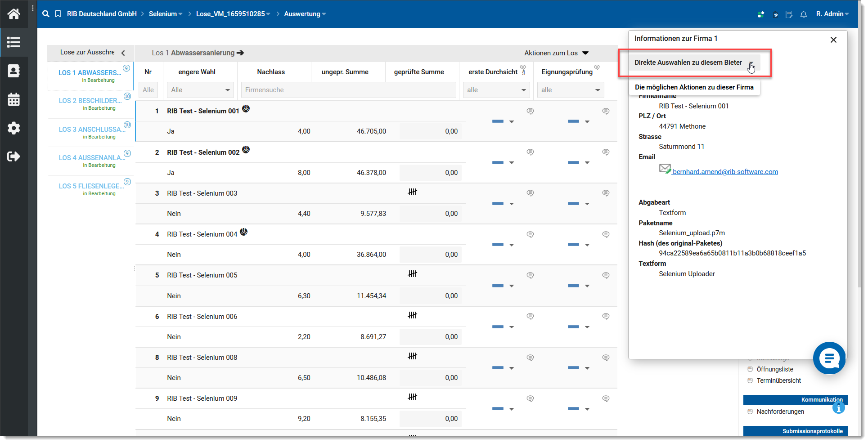Image resolution: width=868 pixels, height=443 pixels.
Task: Open the settings gear in the sidebar
Action: (13, 128)
